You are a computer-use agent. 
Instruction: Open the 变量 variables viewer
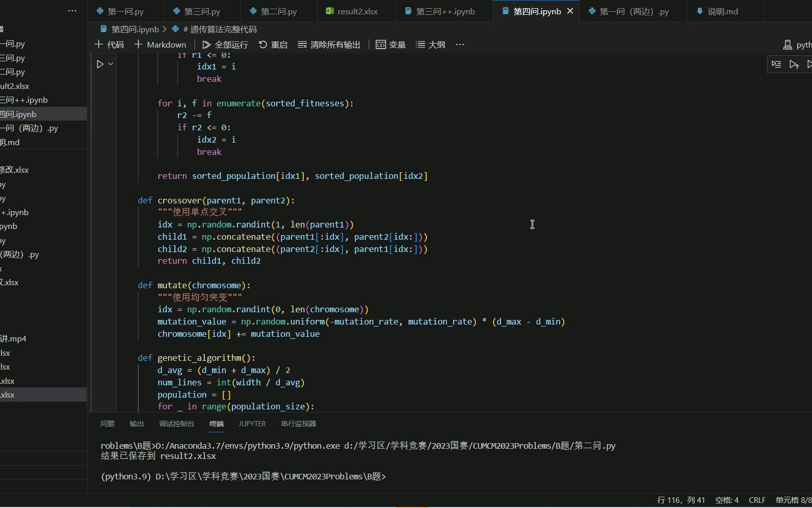[391, 44]
